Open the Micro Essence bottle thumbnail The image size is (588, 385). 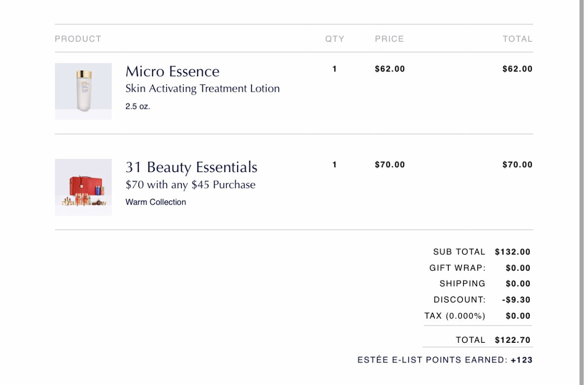click(83, 91)
